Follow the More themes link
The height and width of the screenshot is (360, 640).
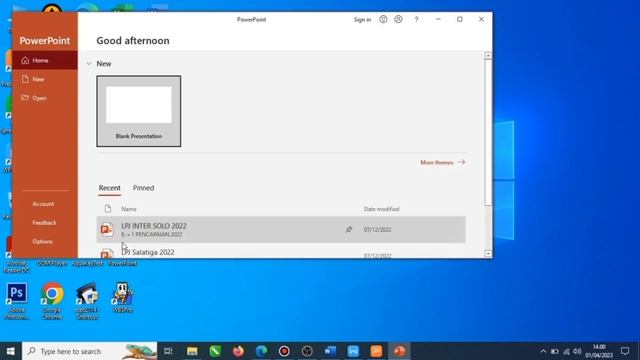tap(442, 162)
